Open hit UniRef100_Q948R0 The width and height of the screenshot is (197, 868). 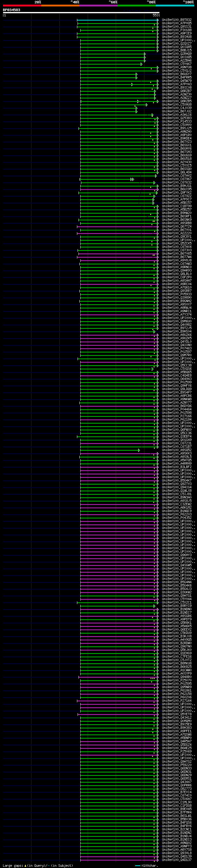pos(176,677)
